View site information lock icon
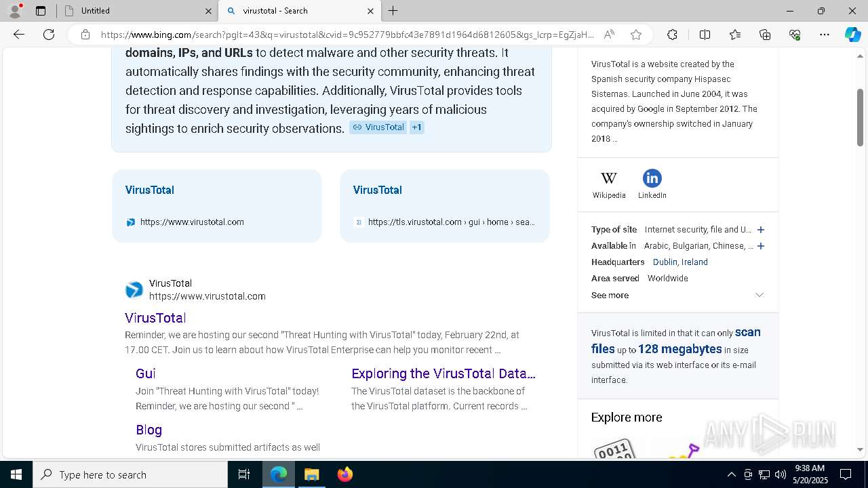Screen dimensions: 868x488 pos(85,35)
